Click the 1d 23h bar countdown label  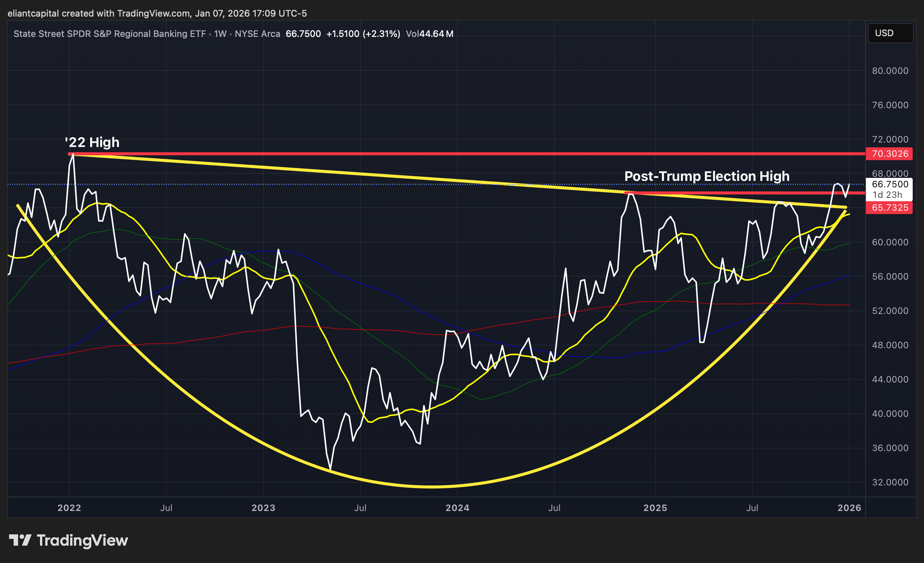pyautogui.click(x=887, y=195)
